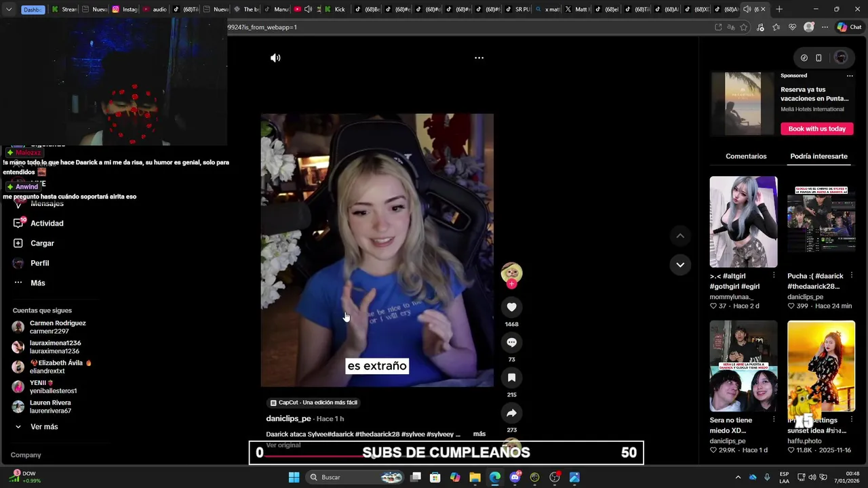This screenshot has width=868, height=488.
Task: Open a new browser tab with plus
Action: tap(779, 9)
